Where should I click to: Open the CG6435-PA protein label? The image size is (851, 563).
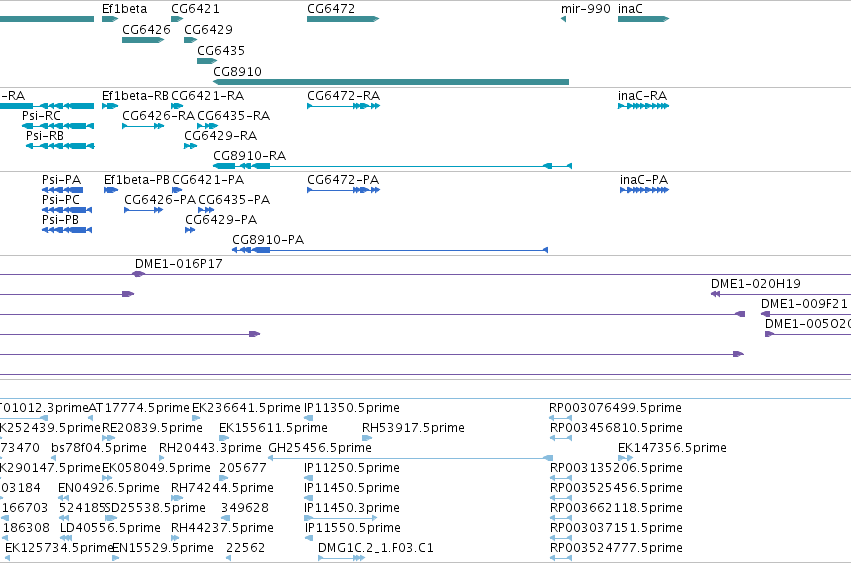[x=234, y=200]
